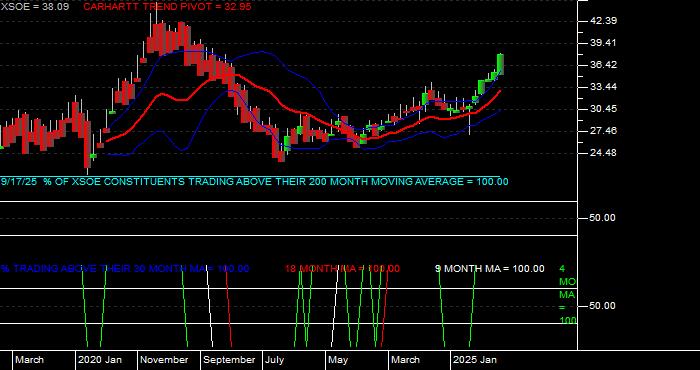Jump to the November date marker
700x370 pixels.
point(165,360)
